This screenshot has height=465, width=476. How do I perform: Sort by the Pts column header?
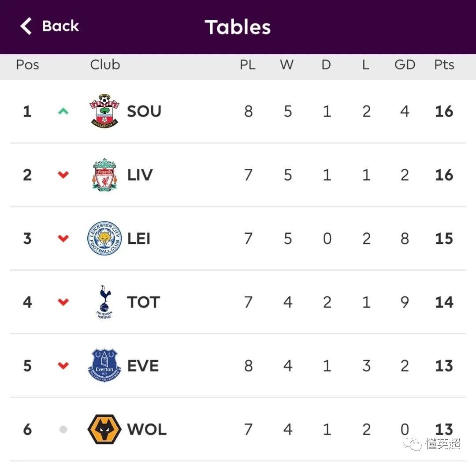coord(444,65)
